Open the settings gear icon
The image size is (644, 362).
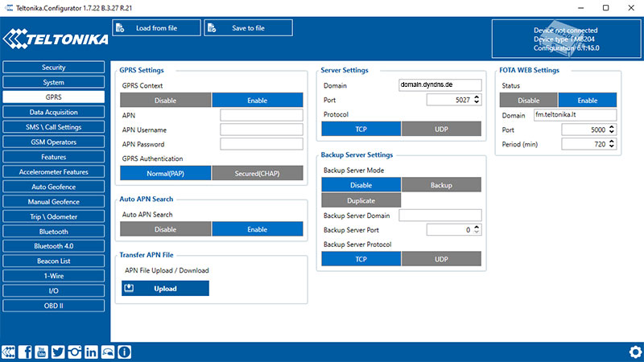(634, 352)
